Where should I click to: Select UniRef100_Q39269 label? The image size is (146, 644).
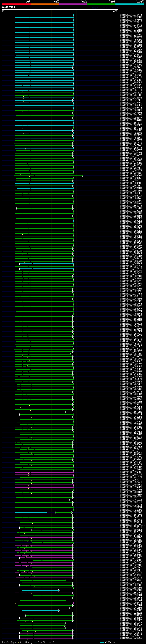pos(131,203)
